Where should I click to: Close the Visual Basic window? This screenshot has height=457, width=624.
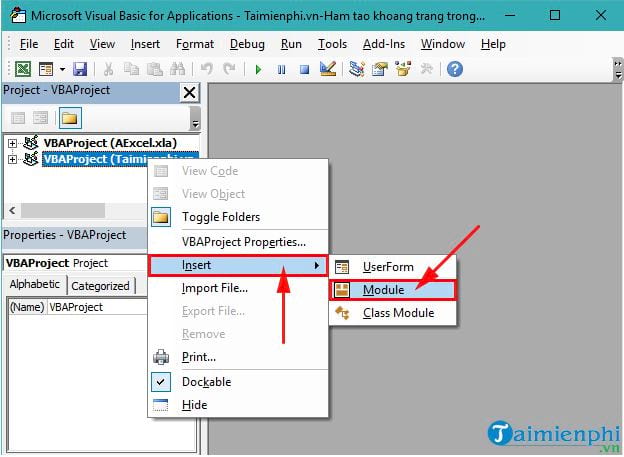[x=601, y=16]
